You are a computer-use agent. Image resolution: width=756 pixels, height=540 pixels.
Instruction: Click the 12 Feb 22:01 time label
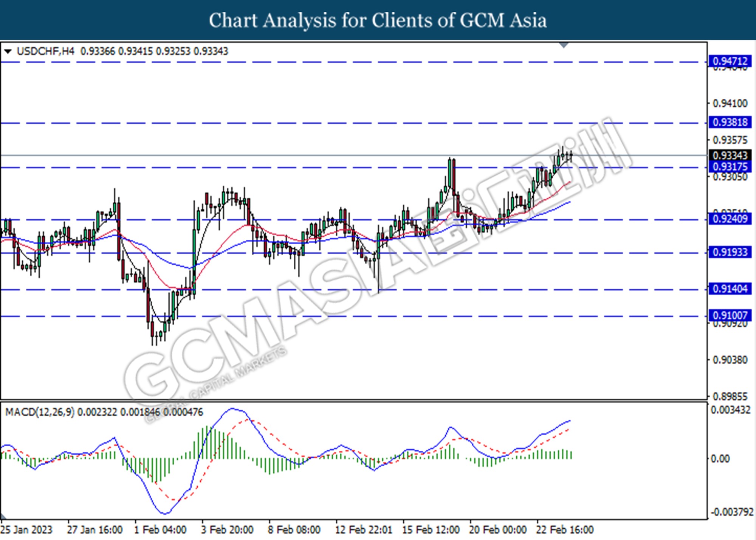(364, 530)
